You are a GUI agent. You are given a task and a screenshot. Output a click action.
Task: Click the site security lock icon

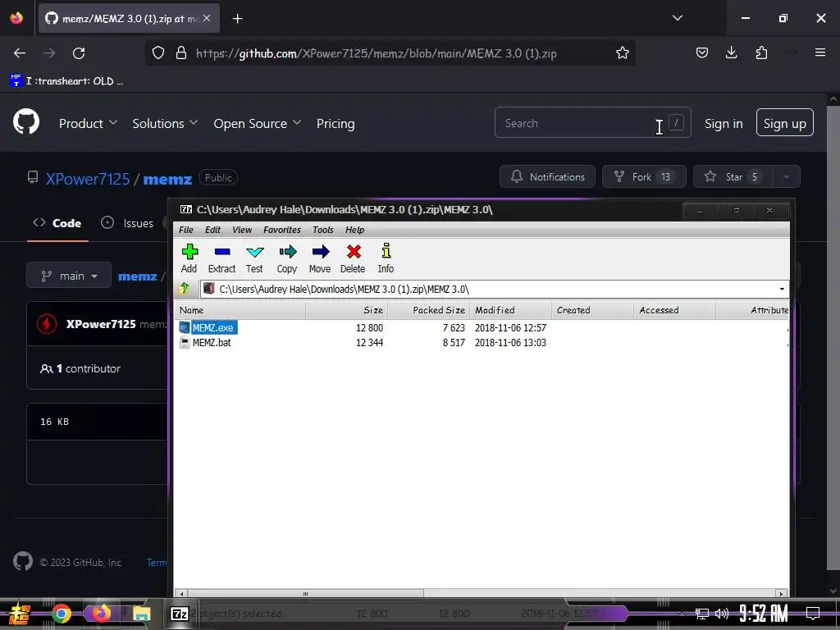tap(181, 53)
